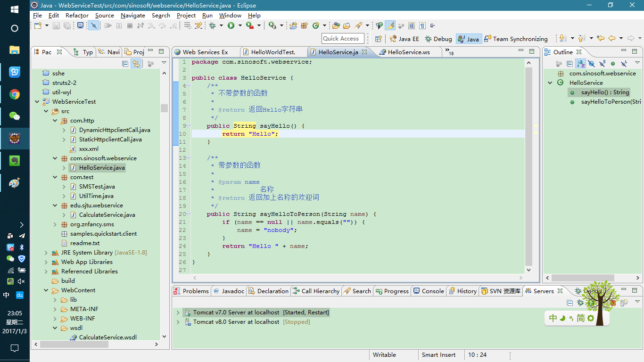Click the New file wizard icon
The height and width of the screenshot is (362, 644).
point(38,25)
